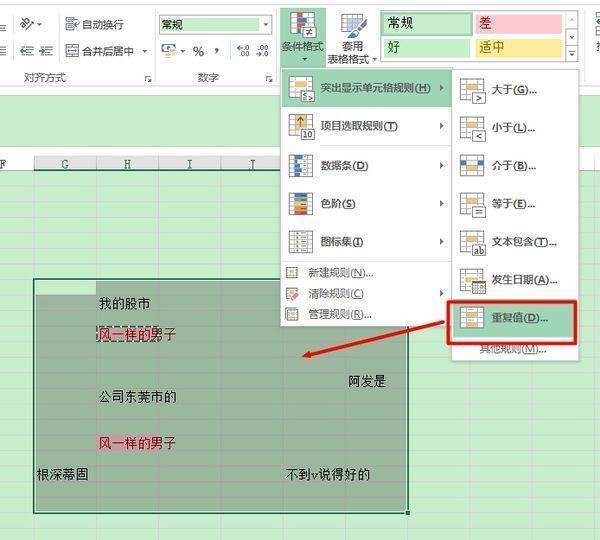Open 色阶 color scales submenu
This screenshot has height=540, width=600.
coord(367,204)
